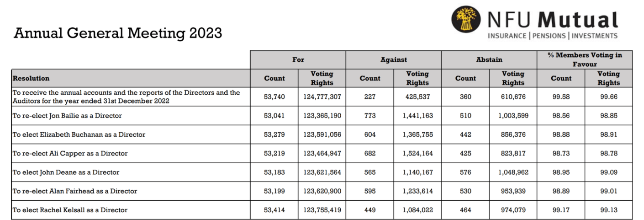Viewport: 644px width, 220px height.
Task: Select the voting rights value 124,777,307
Action: click(x=322, y=97)
